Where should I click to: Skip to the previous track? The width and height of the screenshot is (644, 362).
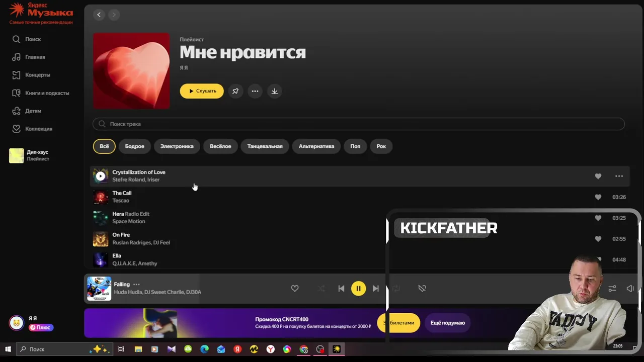(x=341, y=289)
